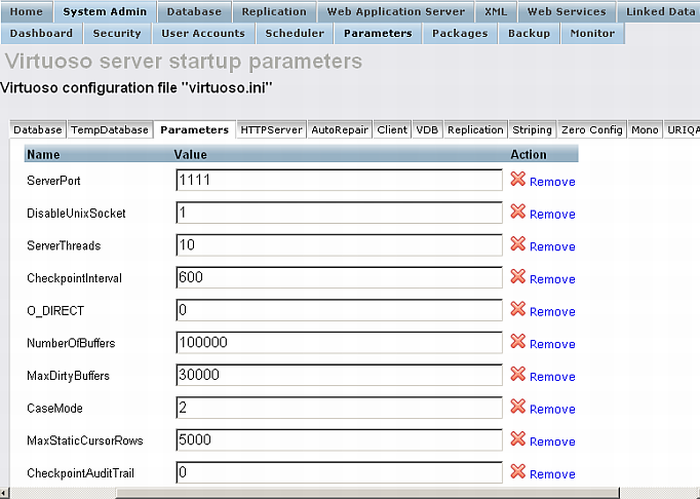Click the scroll left arrow
The height and width of the screenshot is (499, 700).
click(x=4, y=493)
